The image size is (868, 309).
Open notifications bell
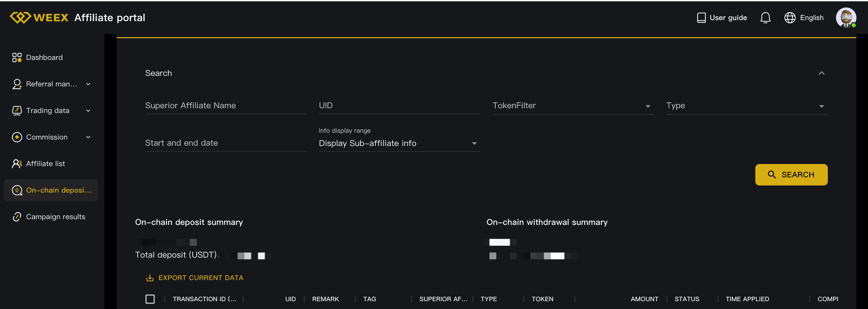click(765, 18)
